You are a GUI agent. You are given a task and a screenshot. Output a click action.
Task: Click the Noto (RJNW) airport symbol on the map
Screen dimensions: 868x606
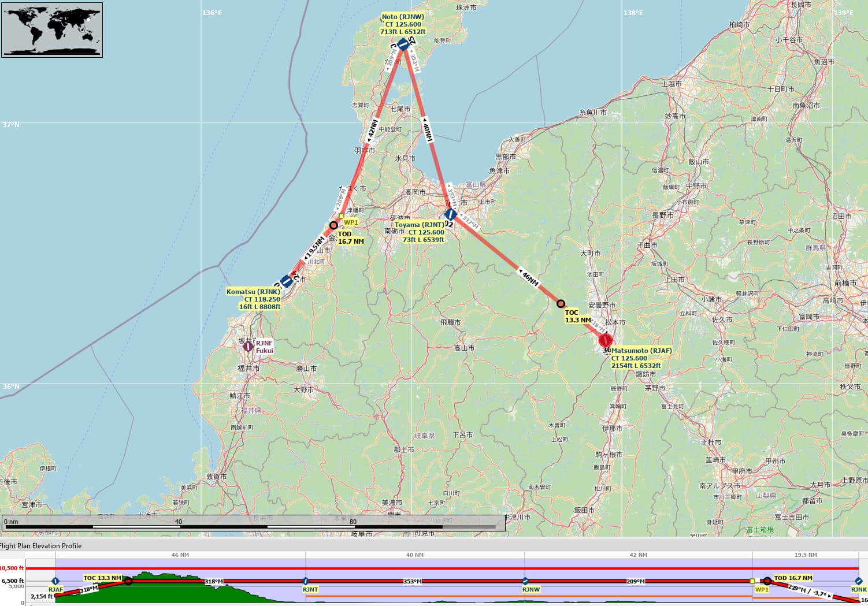(403, 44)
